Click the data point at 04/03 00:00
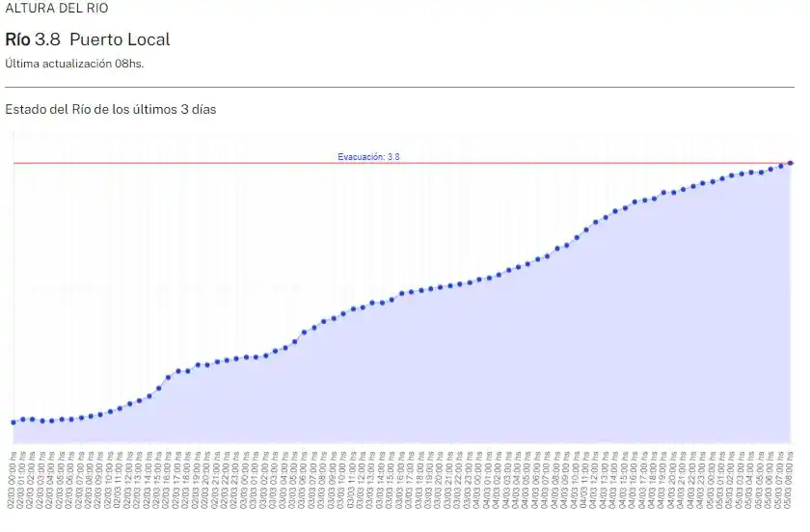Screen dimensions: 810x532 pos(480,279)
